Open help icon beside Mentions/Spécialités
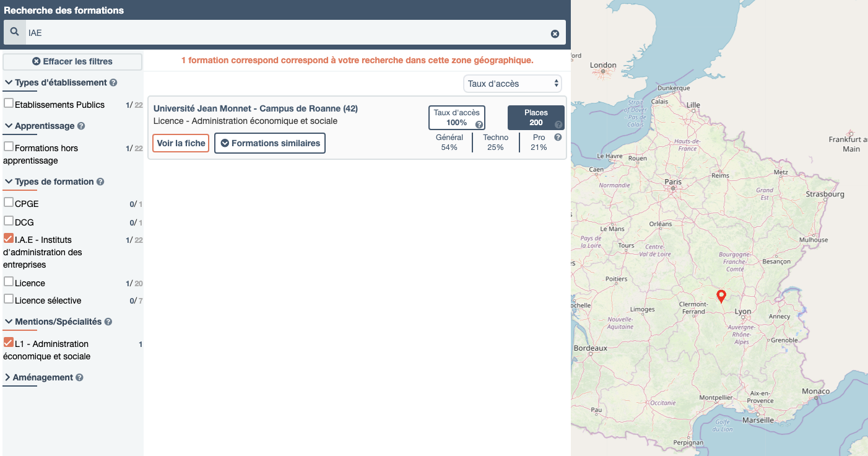Screen dimensions: 868x456 pyautogui.click(x=108, y=322)
